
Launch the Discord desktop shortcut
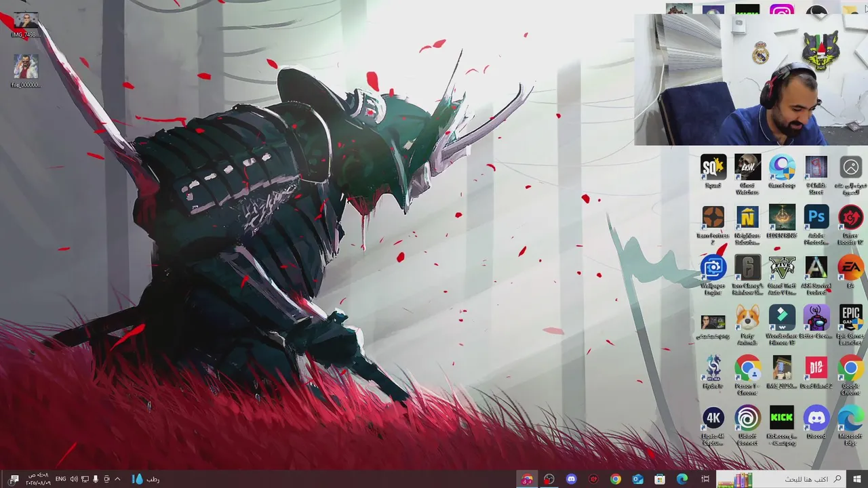[816, 422]
